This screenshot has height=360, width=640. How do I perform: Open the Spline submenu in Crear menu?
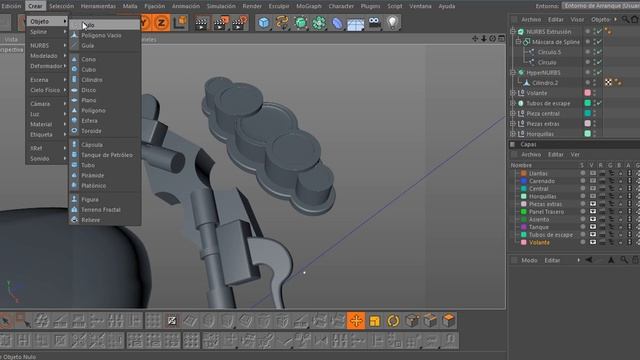click(x=47, y=31)
